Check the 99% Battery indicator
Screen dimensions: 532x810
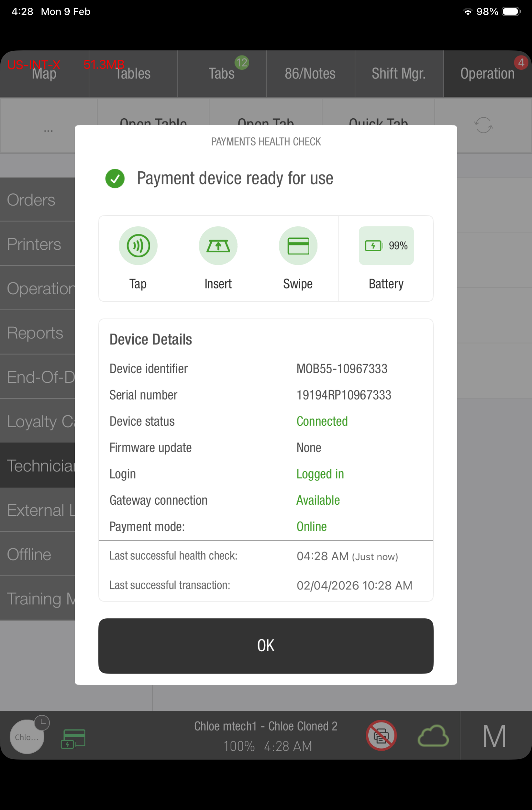coord(386,246)
